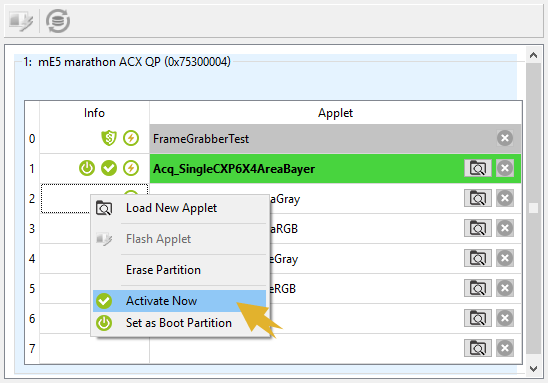Image resolution: width=548 pixels, height=383 pixels.
Task: Choose Flash Applet in the context menu
Action: 180,239
